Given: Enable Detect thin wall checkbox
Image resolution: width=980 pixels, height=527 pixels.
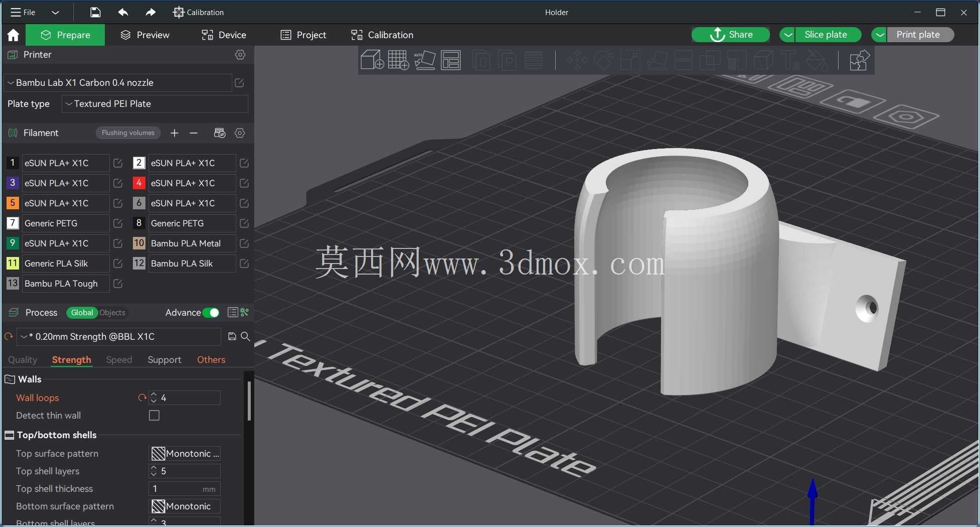Looking at the screenshot, I should tap(154, 416).
